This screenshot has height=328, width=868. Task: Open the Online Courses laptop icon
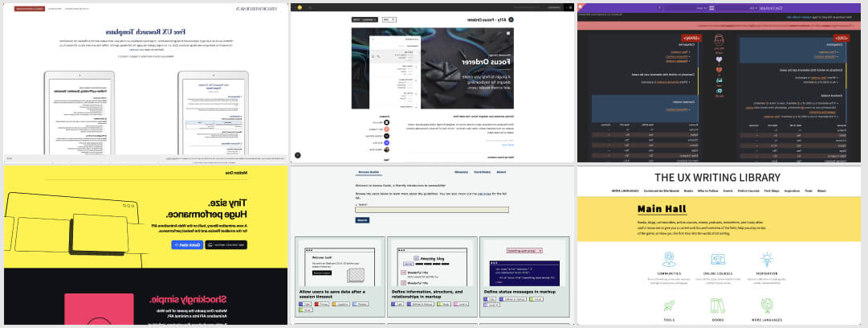(x=718, y=260)
